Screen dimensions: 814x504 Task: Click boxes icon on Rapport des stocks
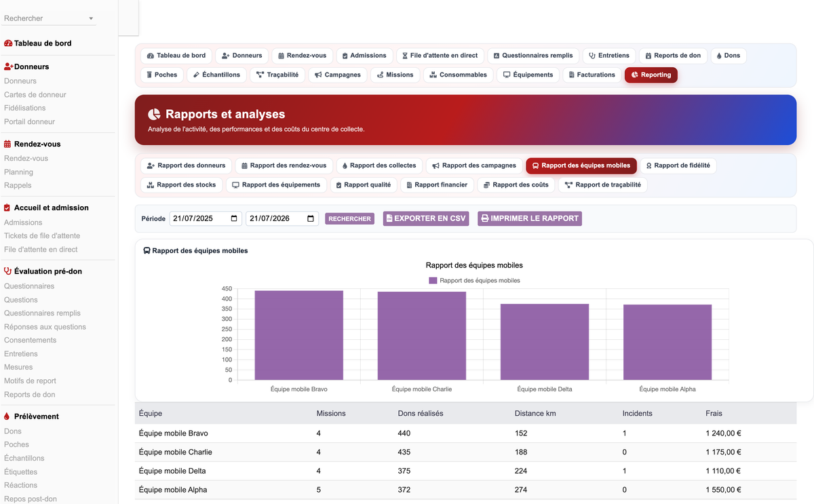pos(151,185)
